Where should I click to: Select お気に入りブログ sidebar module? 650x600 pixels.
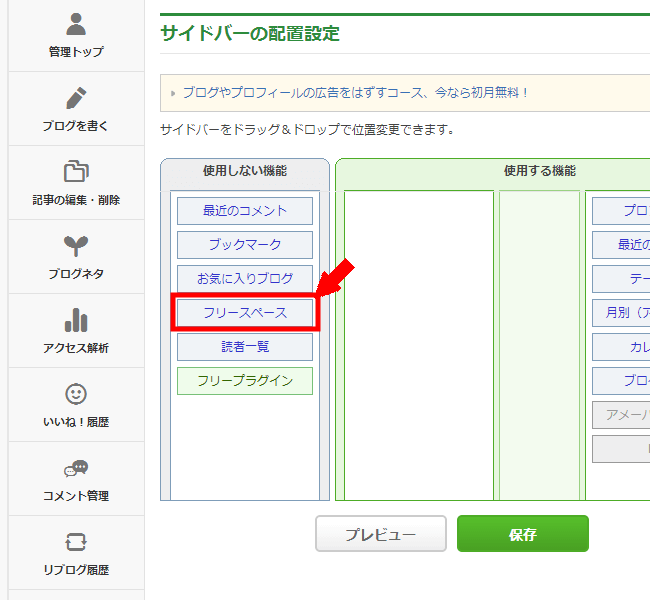tap(245, 279)
